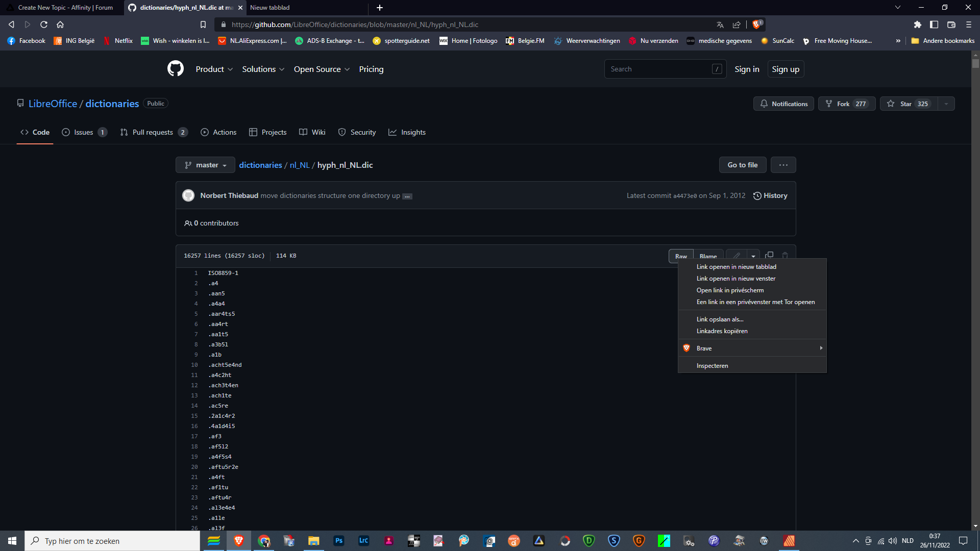Click the translate page icon
Viewport: 980px width, 551px height.
click(x=720, y=24)
